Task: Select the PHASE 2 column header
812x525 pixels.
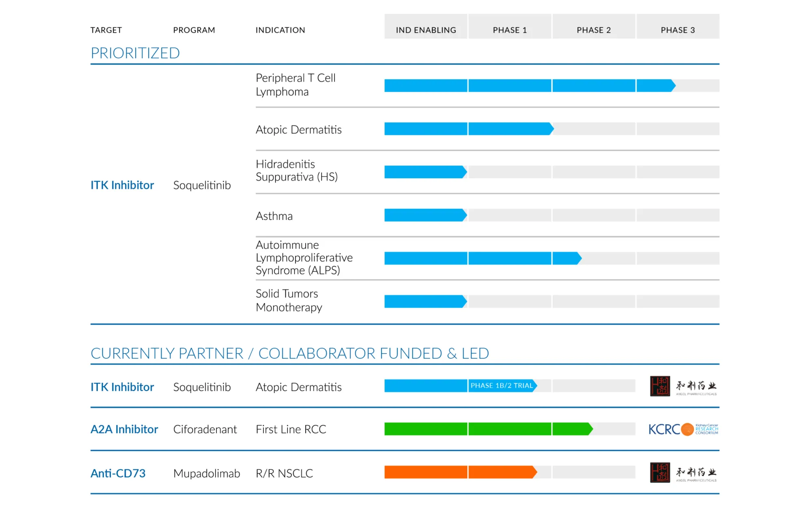Action: click(594, 30)
